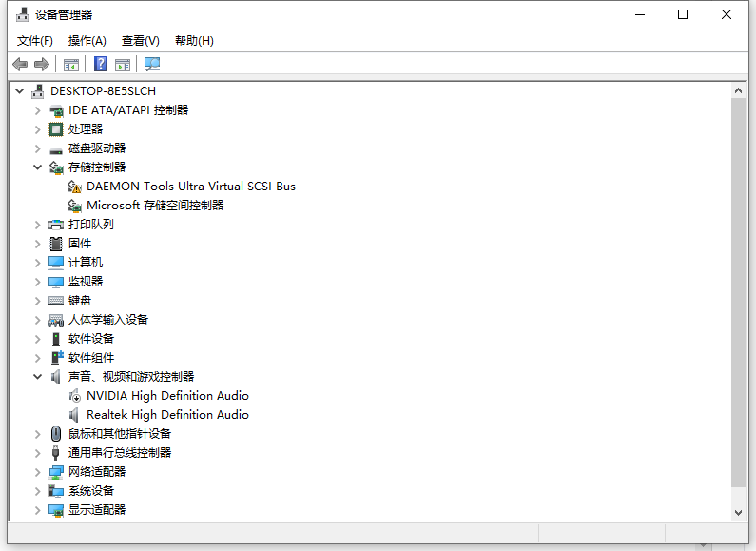Open the 文件(F) menu

(35, 40)
